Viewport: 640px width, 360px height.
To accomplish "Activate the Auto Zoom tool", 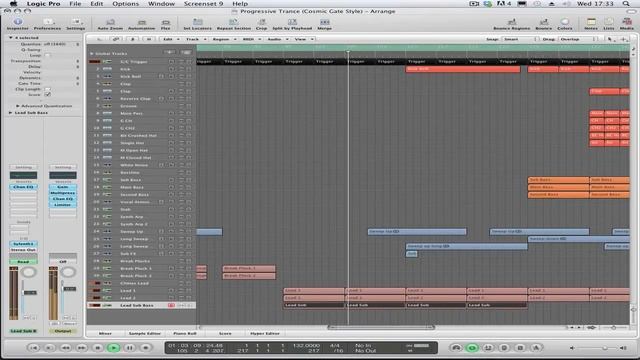I will click(x=110, y=24).
